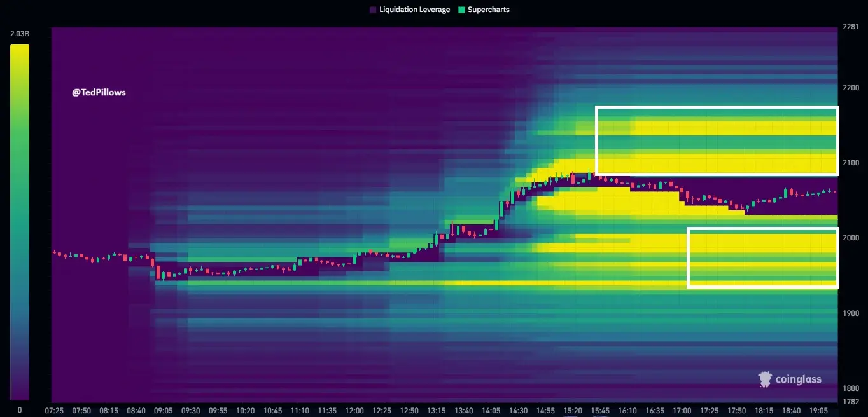Click the 09:30 time axis label

[191, 411]
